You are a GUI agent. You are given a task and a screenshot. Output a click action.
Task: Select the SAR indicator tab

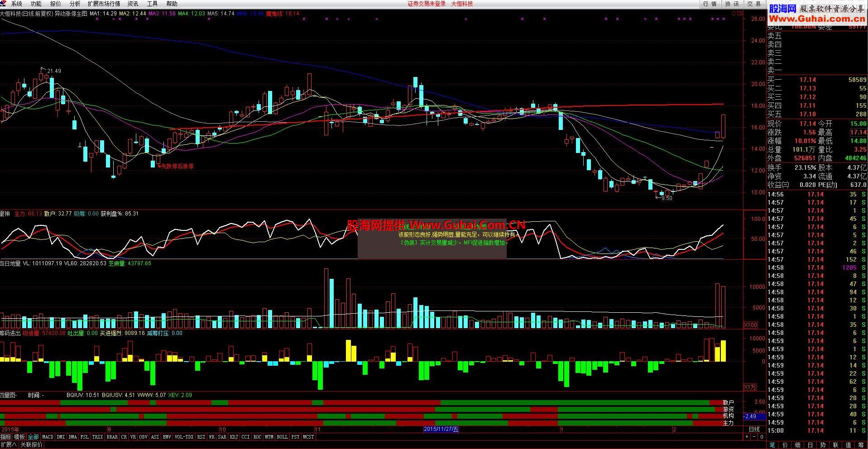coord(222,437)
